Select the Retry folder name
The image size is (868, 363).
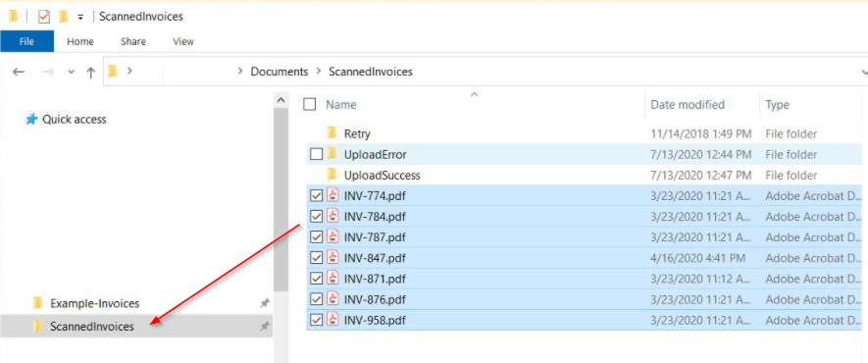[357, 133]
